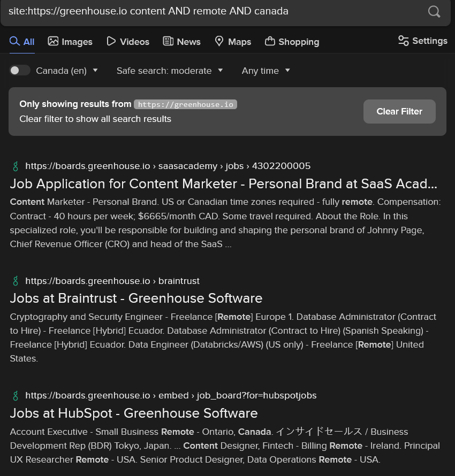Open the Jobs at HubSpot result link
Viewport: 455px width, 476px height.
pos(134,413)
